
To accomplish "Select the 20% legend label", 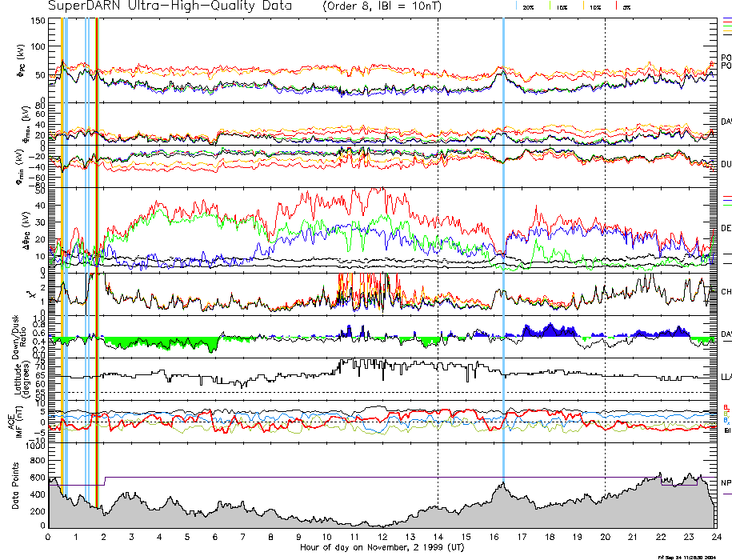I will click(528, 7).
